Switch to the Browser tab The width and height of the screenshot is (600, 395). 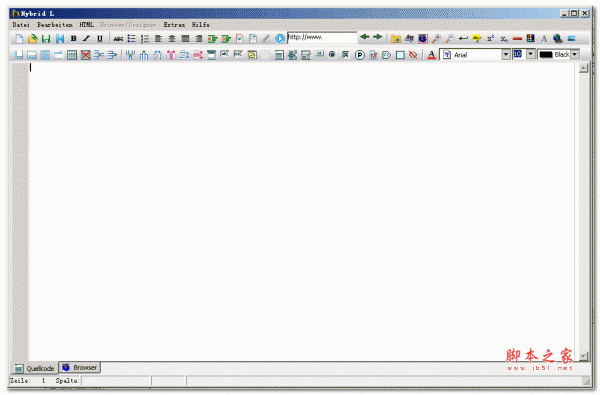[x=80, y=367]
